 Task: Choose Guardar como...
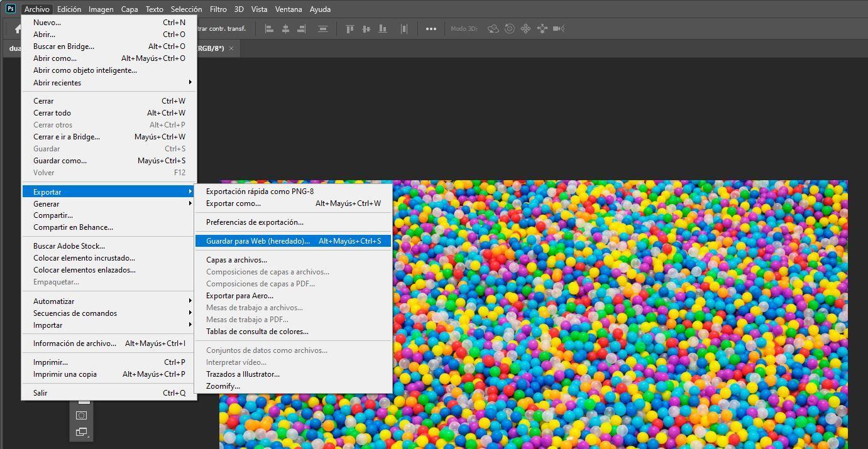(109, 161)
